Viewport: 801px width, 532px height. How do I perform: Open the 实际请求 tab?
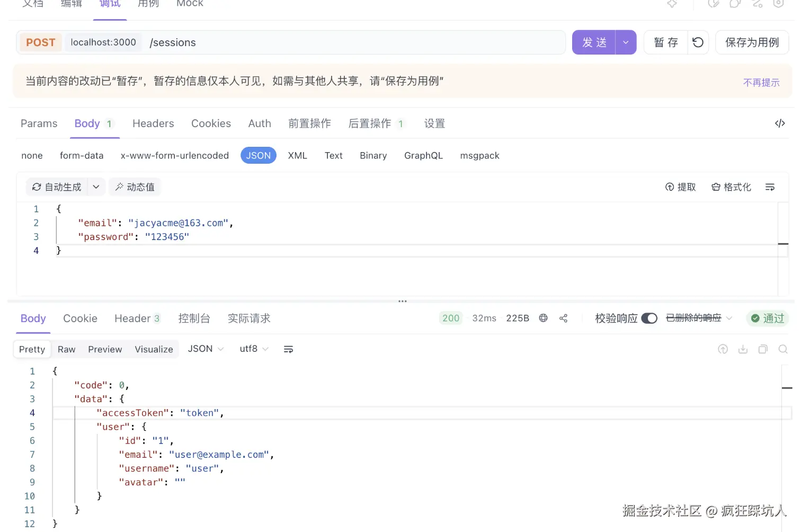pos(249,318)
